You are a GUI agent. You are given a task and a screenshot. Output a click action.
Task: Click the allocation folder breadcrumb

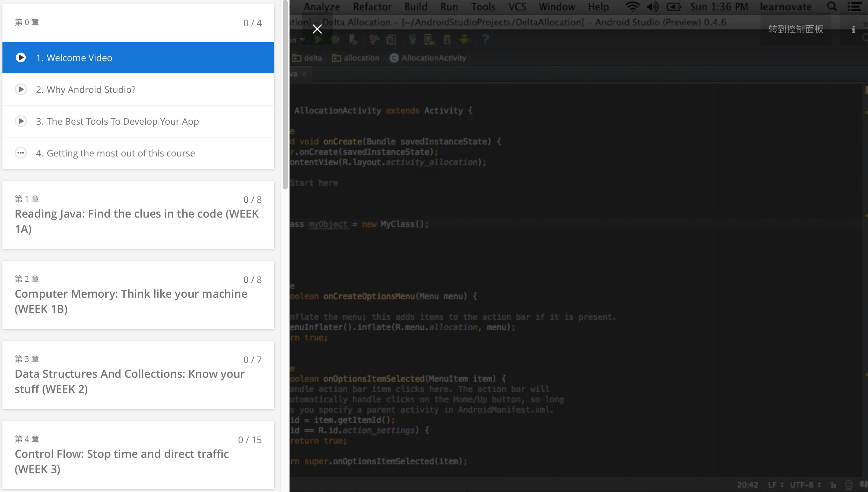(x=356, y=58)
